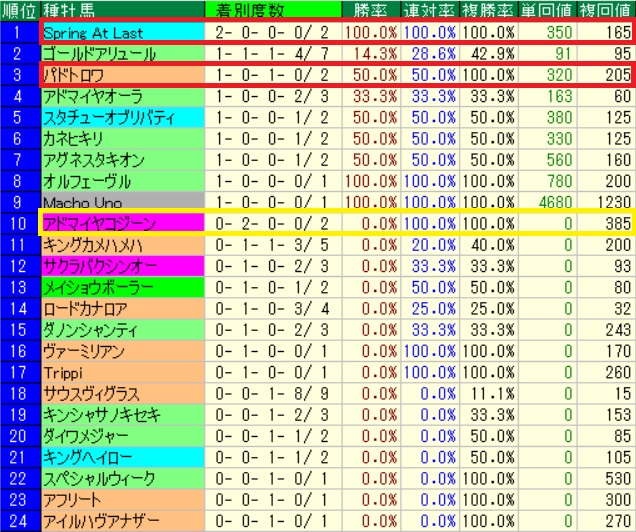This screenshot has height=532, width=636.
Task: Click the 560 win return value
Action: 559,160
